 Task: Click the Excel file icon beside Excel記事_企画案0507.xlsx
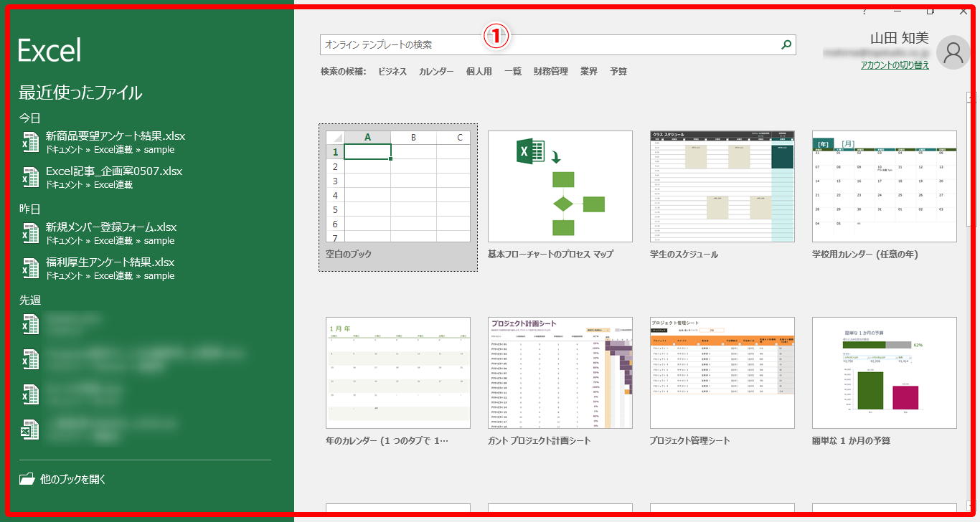pyautogui.click(x=30, y=177)
